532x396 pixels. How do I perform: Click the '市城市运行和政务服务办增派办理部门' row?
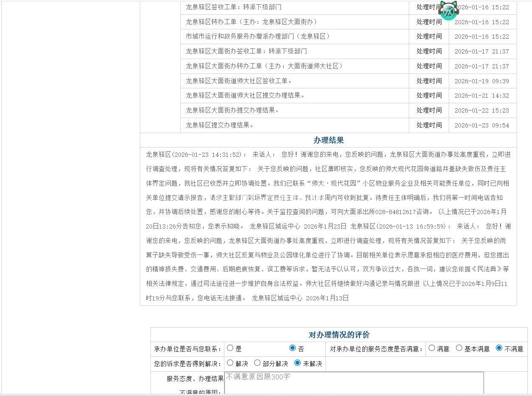tap(258, 37)
